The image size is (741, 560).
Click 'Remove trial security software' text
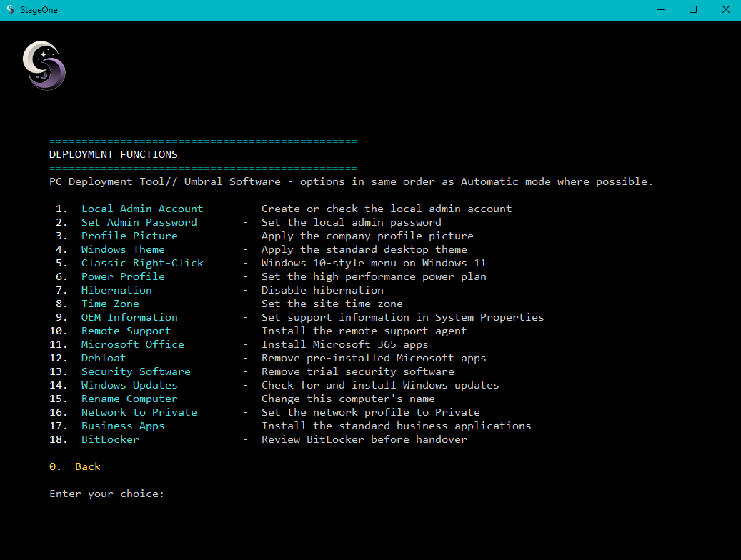pos(358,372)
